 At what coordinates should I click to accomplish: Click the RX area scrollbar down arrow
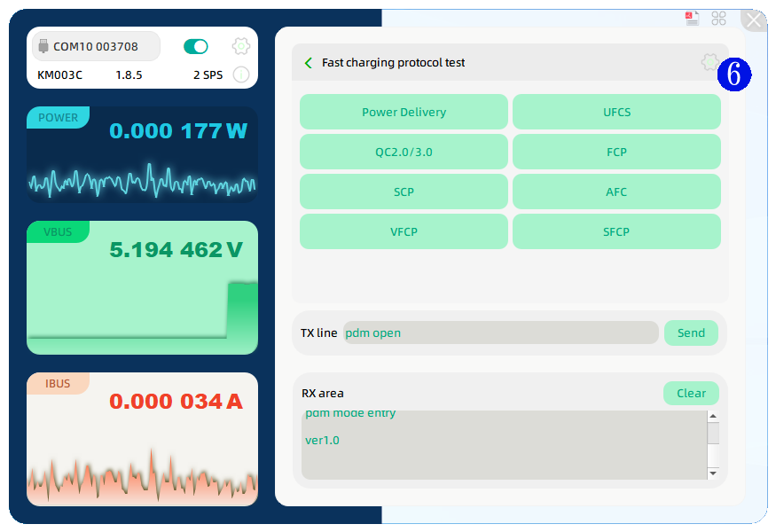click(x=713, y=473)
